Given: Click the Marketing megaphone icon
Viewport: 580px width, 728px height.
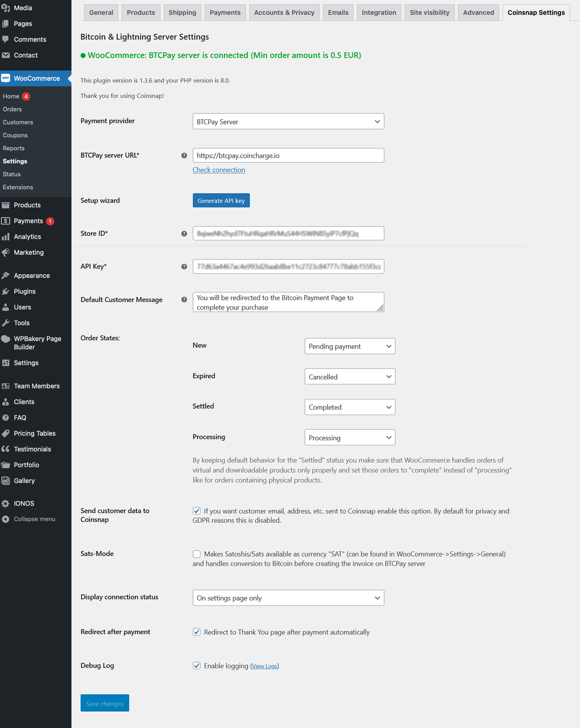Looking at the screenshot, I should [6, 252].
